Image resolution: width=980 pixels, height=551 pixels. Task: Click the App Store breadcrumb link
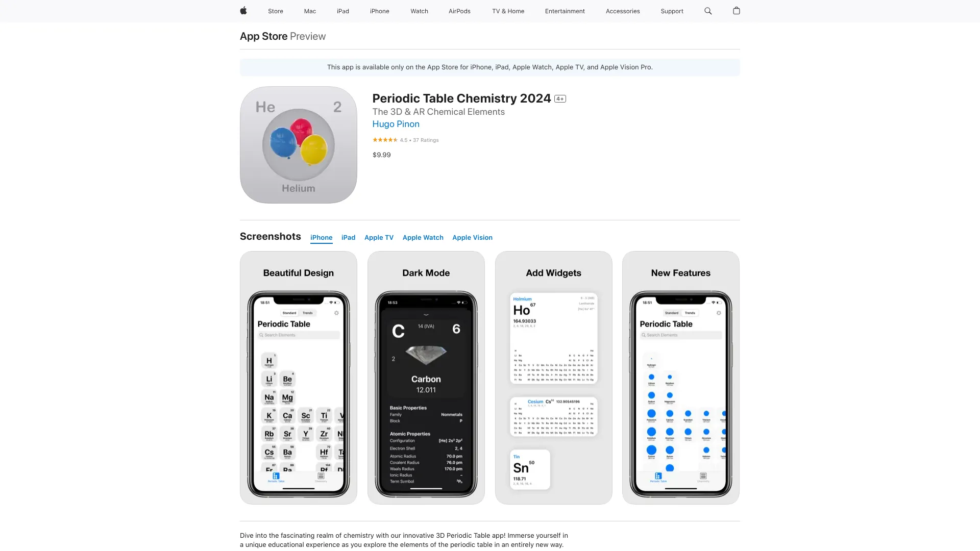pyautogui.click(x=264, y=36)
